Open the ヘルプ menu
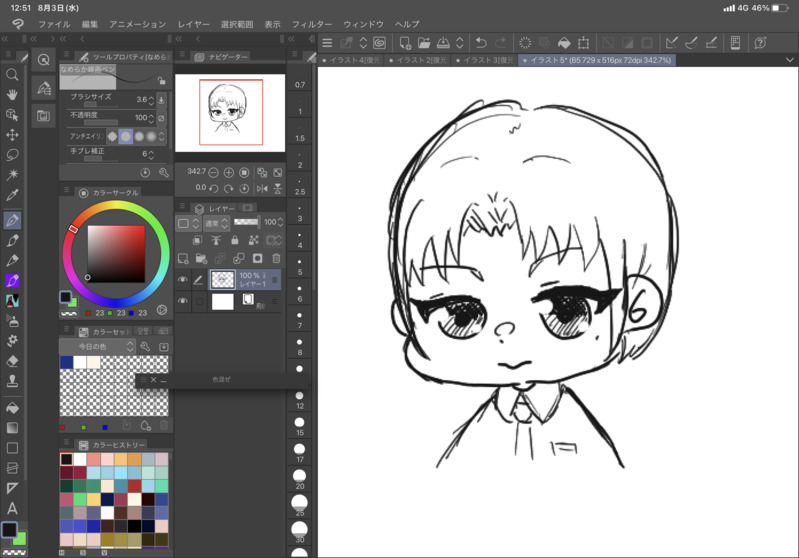This screenshot has height=558, width=799. point(407,24)
